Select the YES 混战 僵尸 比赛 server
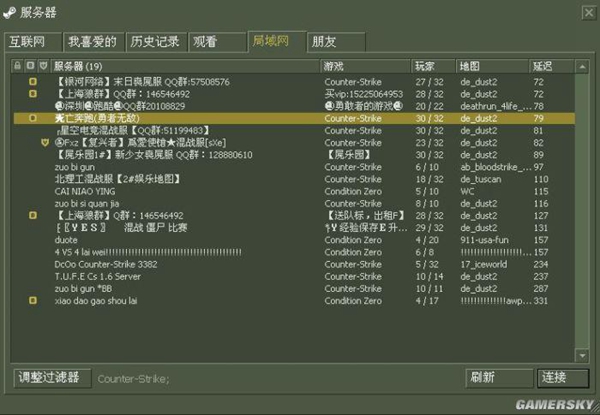Image resolution: width=600 pixels, height=415 pixels. pos(294,228)
